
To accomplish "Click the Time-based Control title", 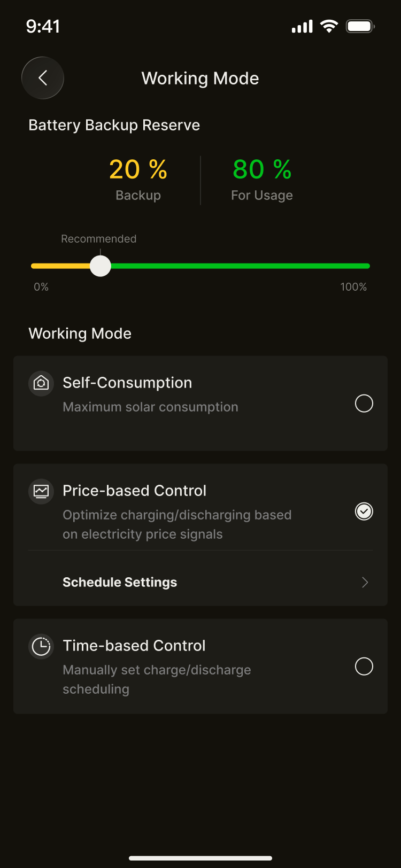I will tap(134, 646).
